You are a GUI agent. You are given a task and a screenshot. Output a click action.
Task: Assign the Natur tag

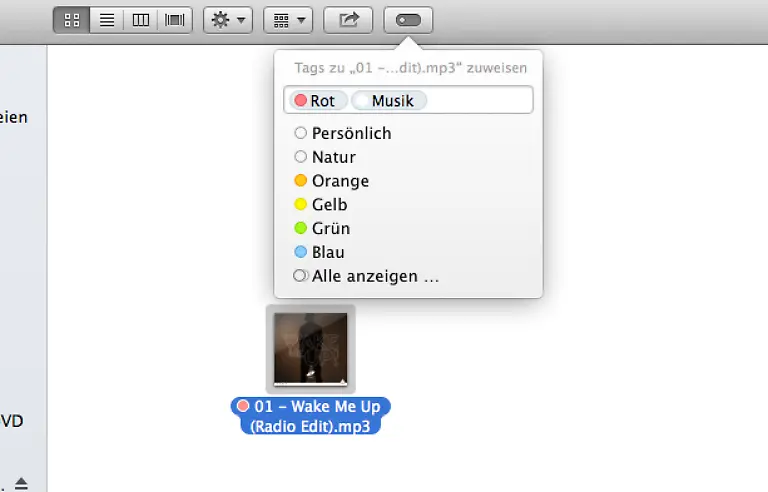tap(325, 157)
